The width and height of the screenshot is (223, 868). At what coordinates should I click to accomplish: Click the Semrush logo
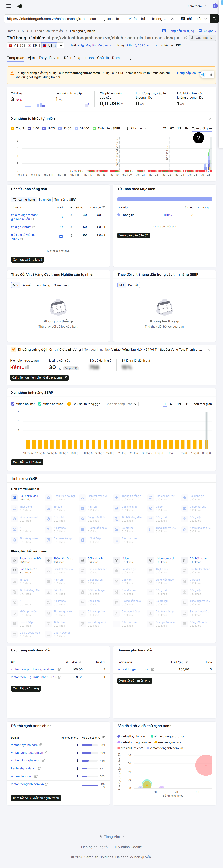(x=20, y=6)
